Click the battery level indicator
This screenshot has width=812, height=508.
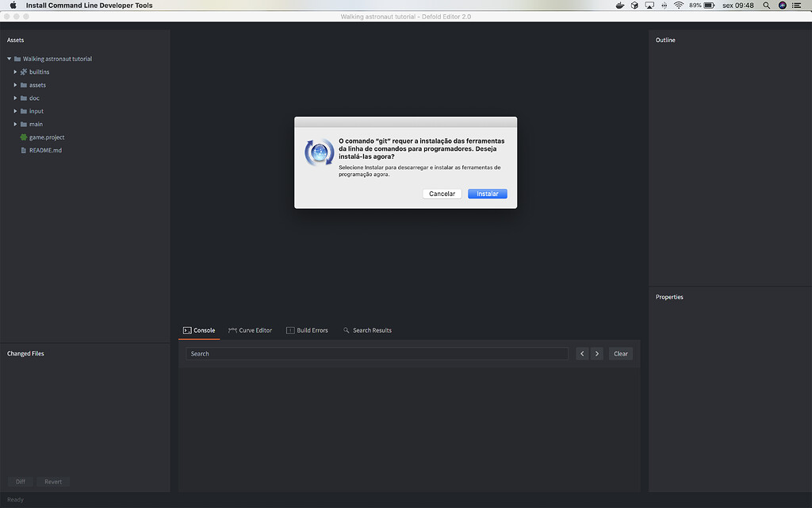(x=706, y=5)
